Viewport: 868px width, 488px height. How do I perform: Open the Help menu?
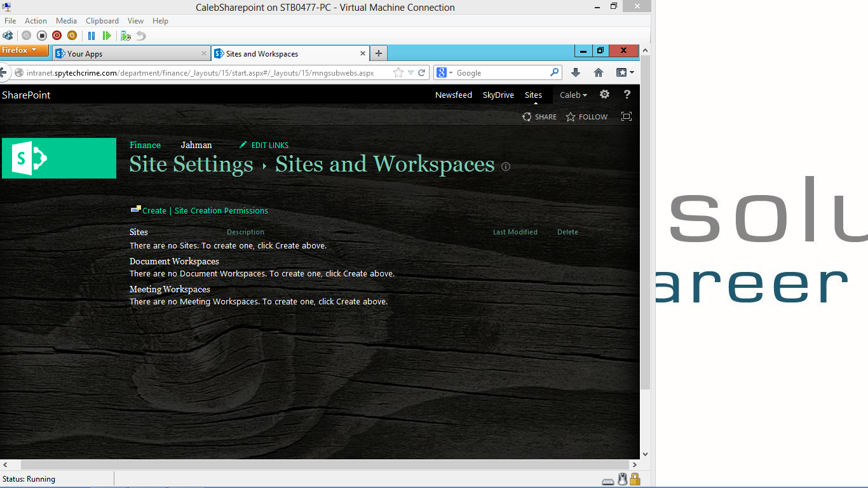[160, 21]
